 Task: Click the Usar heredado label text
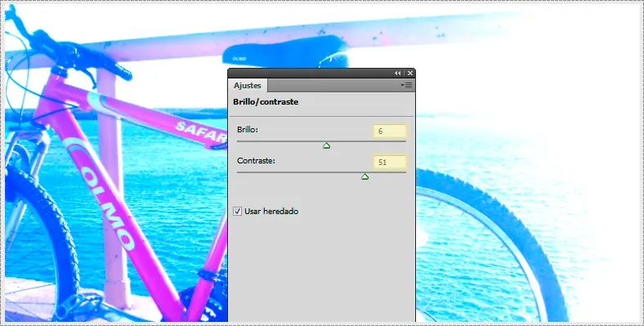pos(271,212)
